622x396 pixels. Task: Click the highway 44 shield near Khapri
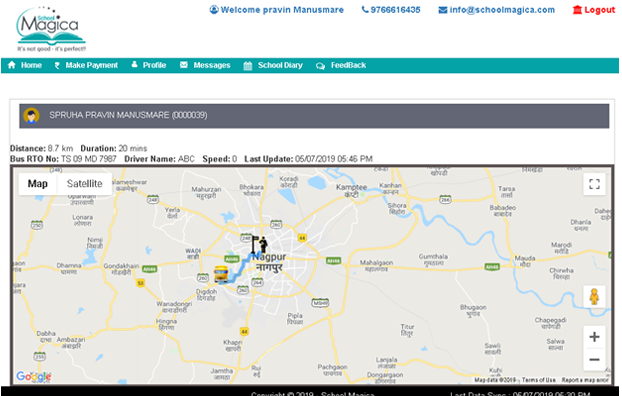click(x=244, y=331)
